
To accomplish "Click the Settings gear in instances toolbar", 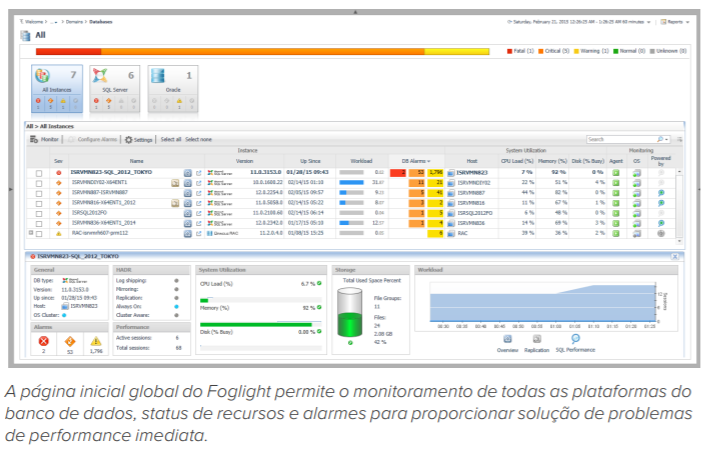I will point(138,140).
